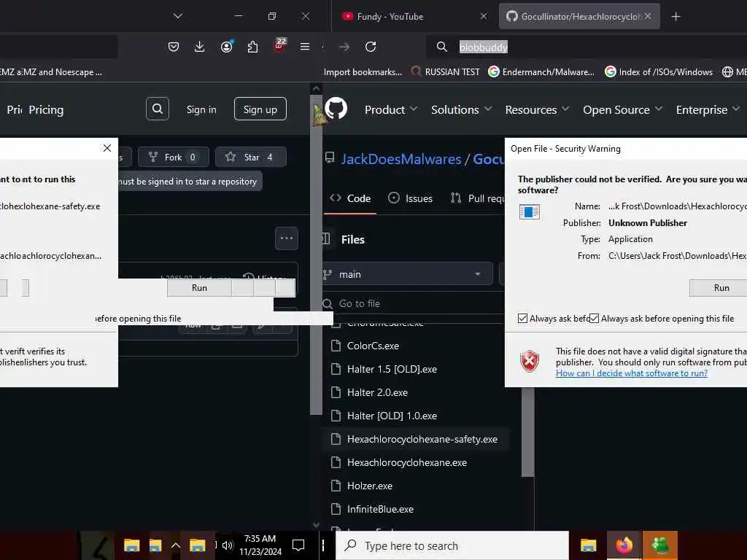Open the Extensions puzzle-piece icon

click(253, 47)
